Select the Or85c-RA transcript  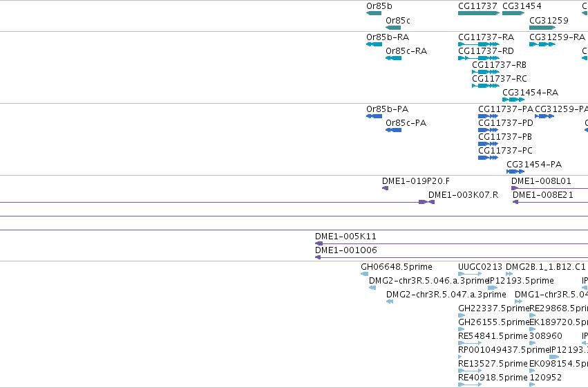pyautogui.click(x=393, y=58)
